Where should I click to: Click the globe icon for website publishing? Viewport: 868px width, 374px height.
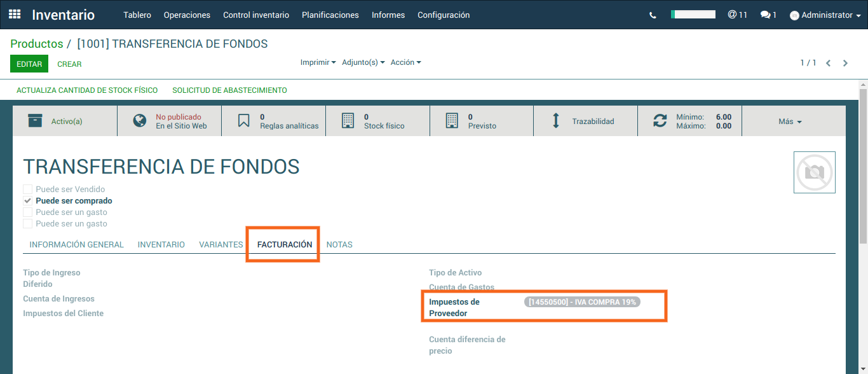pos(140,121)
